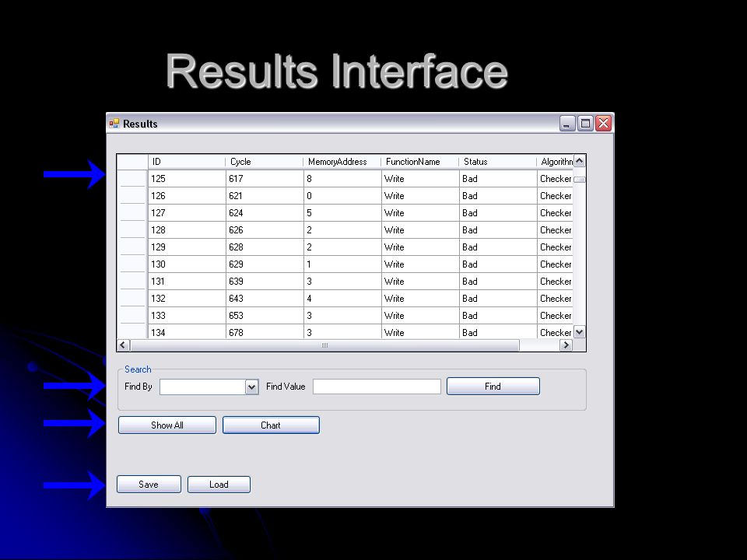Open the Find By dropdown
The height and width of the screenshot is (560, 747).
(x=251, y=387)
